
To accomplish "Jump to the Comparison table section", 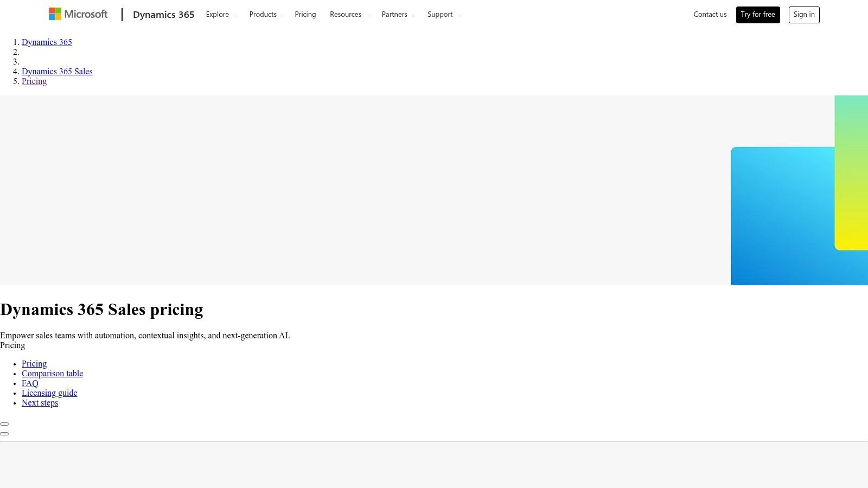I will [53, 374].
